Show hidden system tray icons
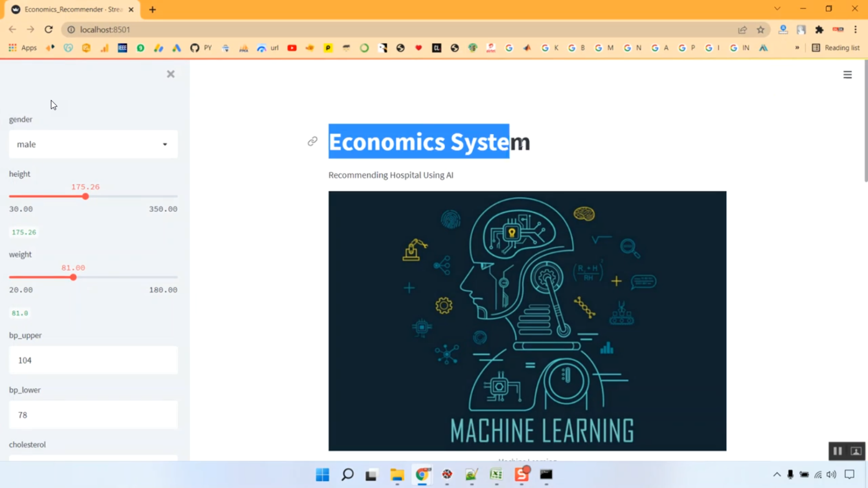 777,475
